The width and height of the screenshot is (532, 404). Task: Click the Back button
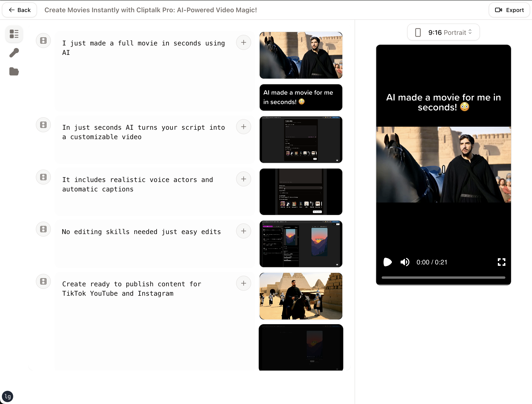point(20,10)
